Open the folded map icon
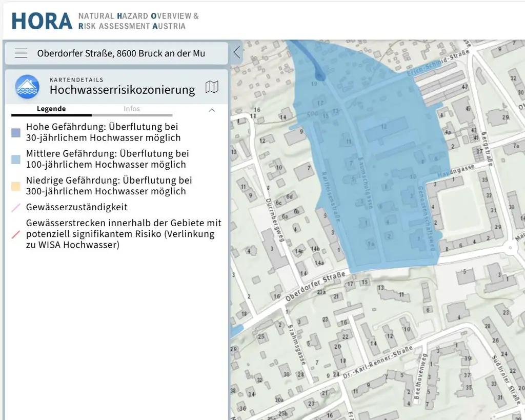The image size is (525, 420). point(212,87)
